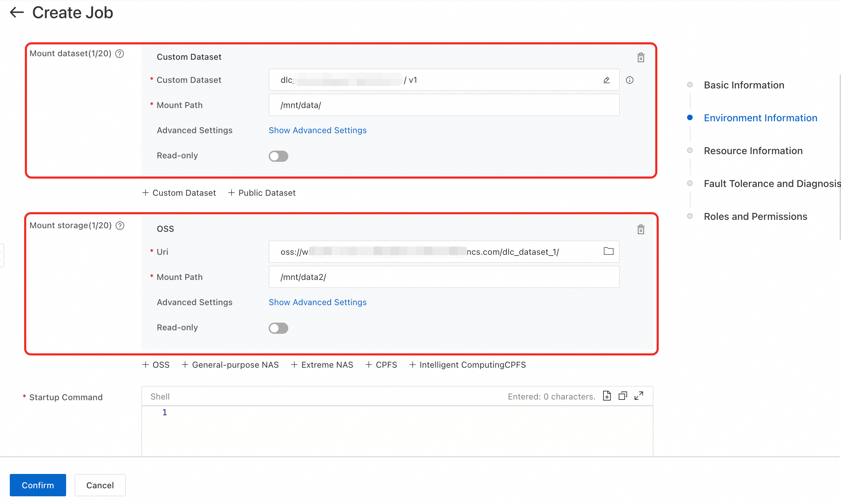Click the OSS Mount Path input field
841x504 pixels.
tap(444, 277)
